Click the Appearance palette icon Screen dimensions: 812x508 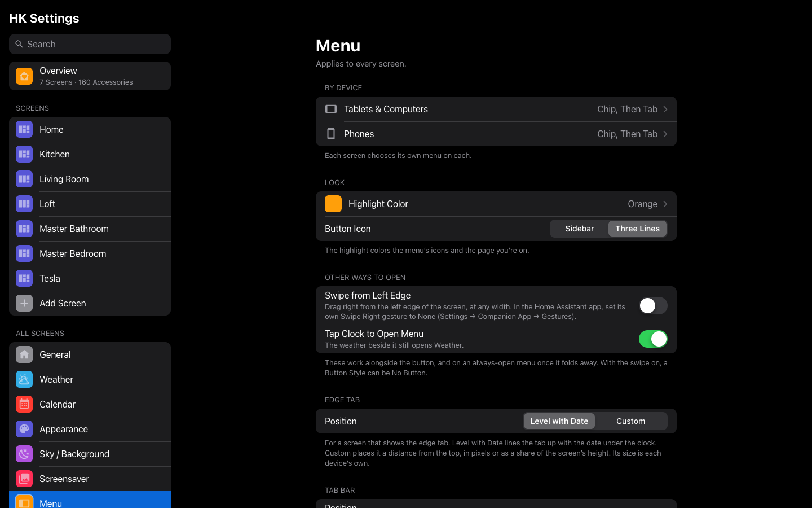tap(24, 429)
